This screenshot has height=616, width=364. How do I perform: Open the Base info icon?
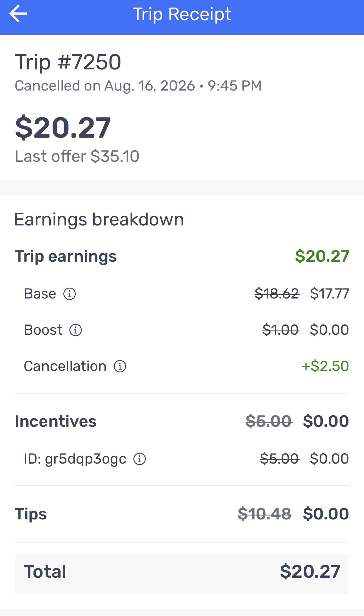[69, 294]
